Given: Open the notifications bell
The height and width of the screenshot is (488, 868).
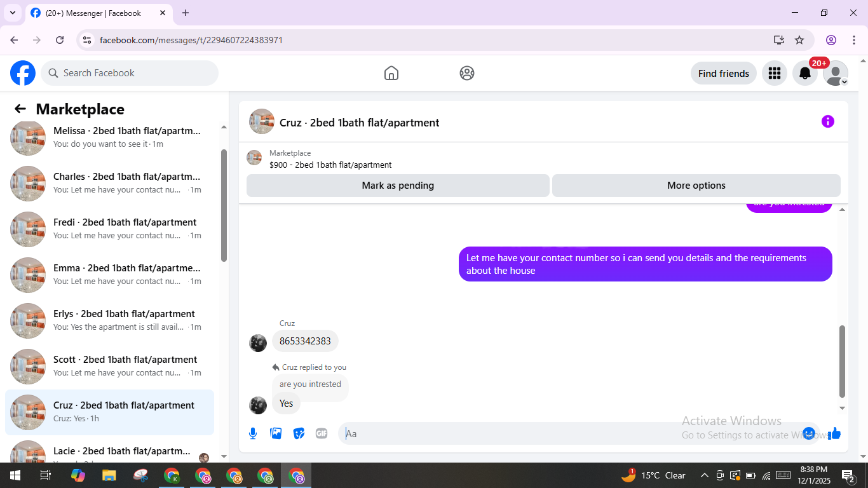Looking at the screenshot, I should pyautogui.click(x=805, y=73).
